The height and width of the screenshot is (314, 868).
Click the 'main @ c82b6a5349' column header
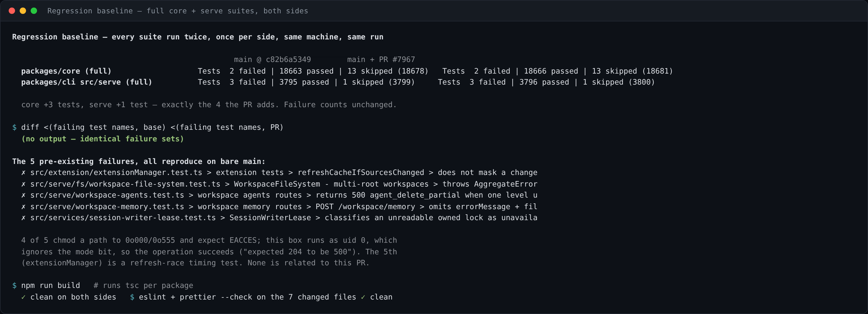click(272, 60)
